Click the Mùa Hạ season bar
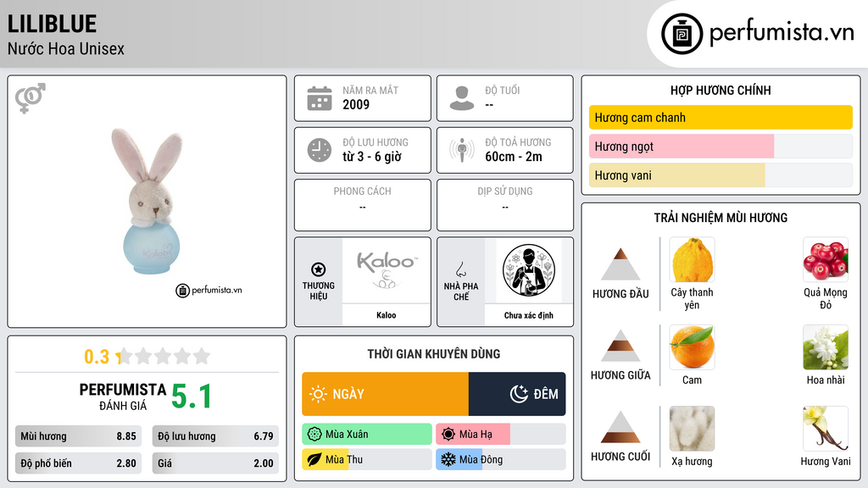The width and height of the screenshot is (868, 488). click(x=501, y=435)
